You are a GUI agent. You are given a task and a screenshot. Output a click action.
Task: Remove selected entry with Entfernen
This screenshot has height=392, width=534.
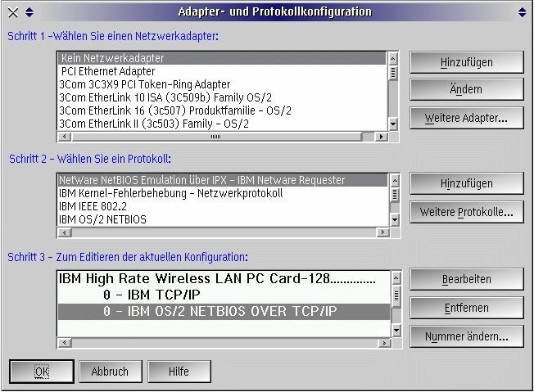point(467,308)
